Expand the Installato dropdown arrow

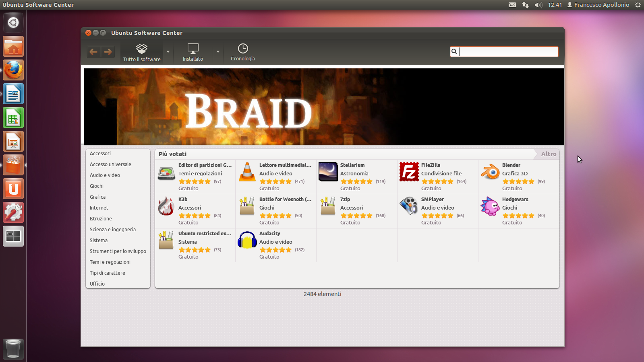[218, 52]
